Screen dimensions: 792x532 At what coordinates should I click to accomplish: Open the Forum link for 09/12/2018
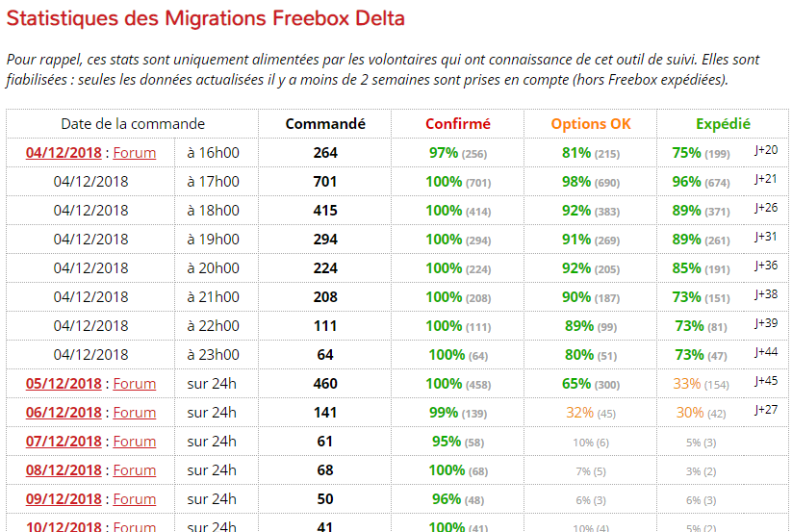135,498
